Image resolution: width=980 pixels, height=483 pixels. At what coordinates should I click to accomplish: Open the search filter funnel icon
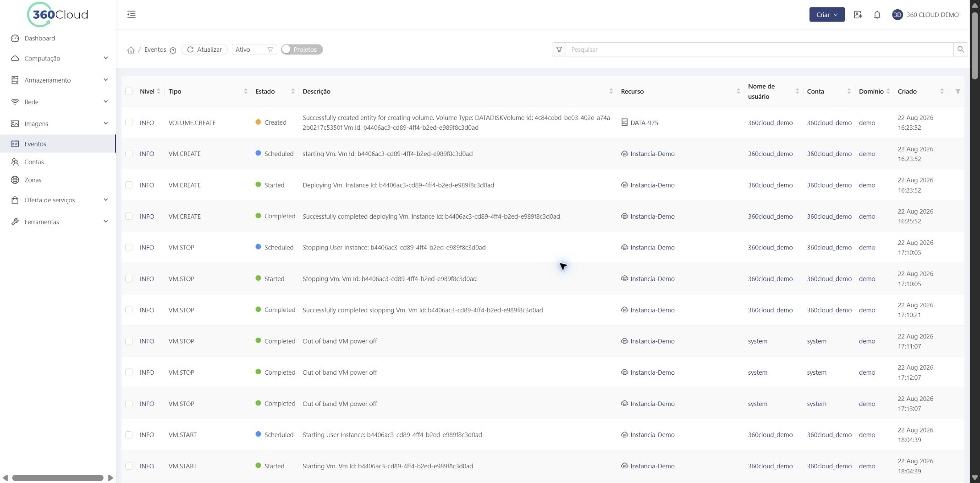pos(559,50)
